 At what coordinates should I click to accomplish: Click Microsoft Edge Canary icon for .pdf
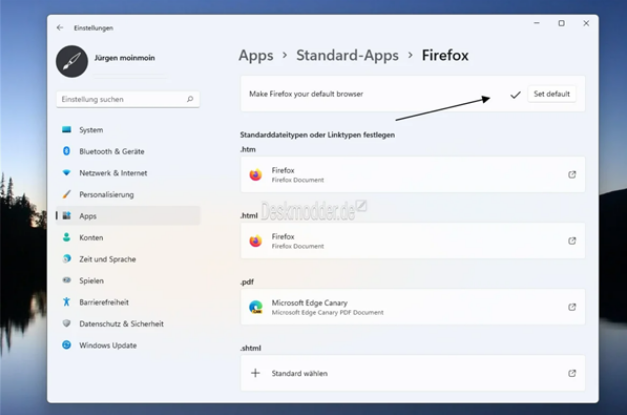point(256,307)
